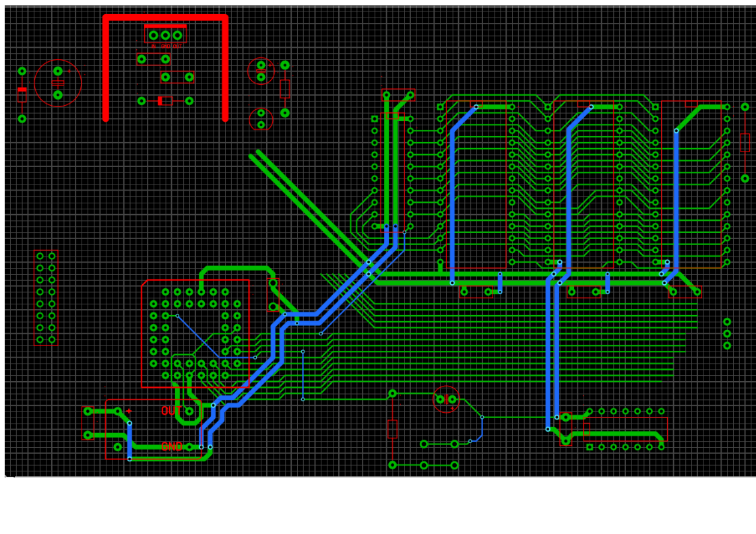Click the regulator pad labeled OUT

click(x=177, y=35)
